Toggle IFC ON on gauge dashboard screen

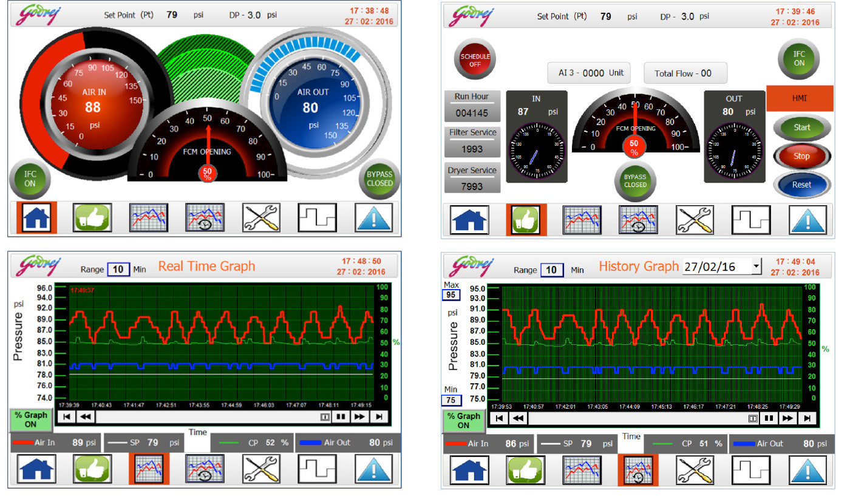tap(30, 179)
